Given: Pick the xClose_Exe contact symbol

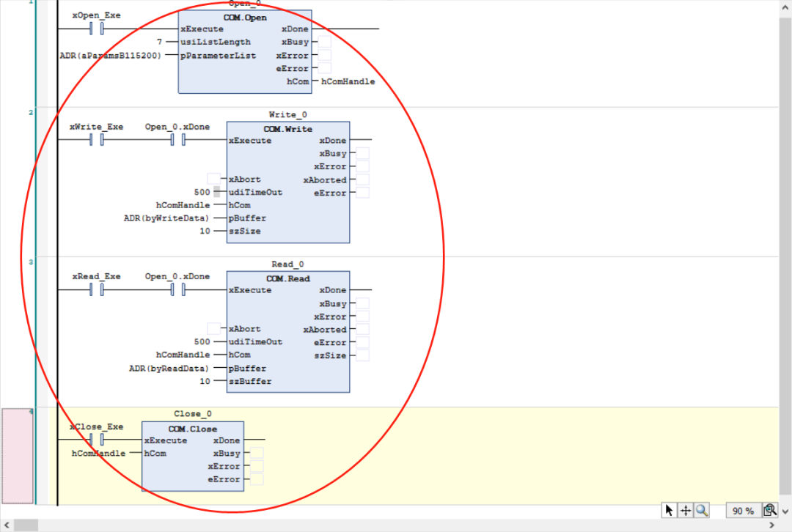Looking at the screenshot, I should (x=97, y=440).
